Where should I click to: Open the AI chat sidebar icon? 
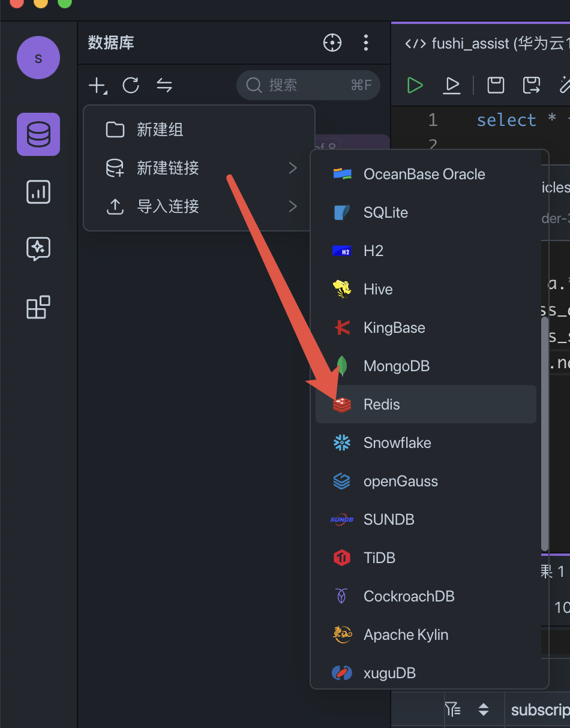pos(38,249)
